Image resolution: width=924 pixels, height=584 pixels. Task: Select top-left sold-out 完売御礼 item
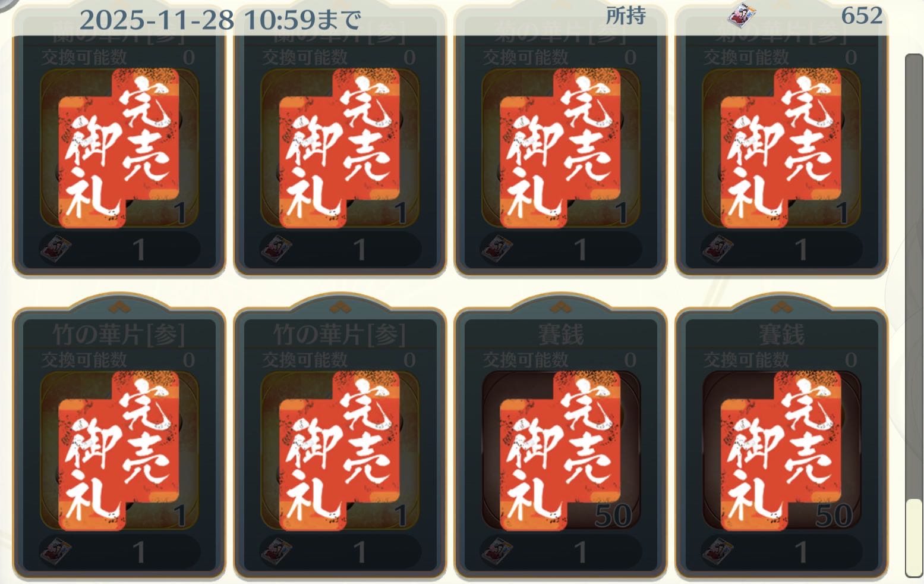(x=119, y=148)
